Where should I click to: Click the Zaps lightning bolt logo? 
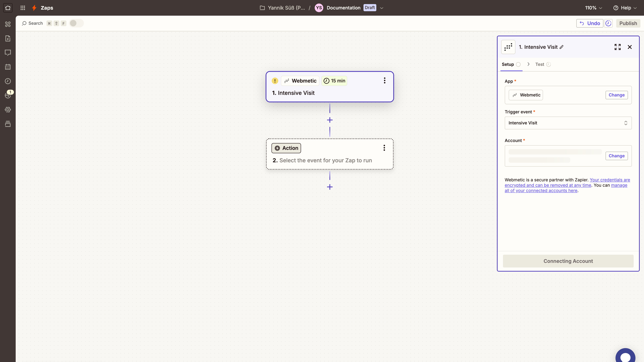click(x=34, y=8)
